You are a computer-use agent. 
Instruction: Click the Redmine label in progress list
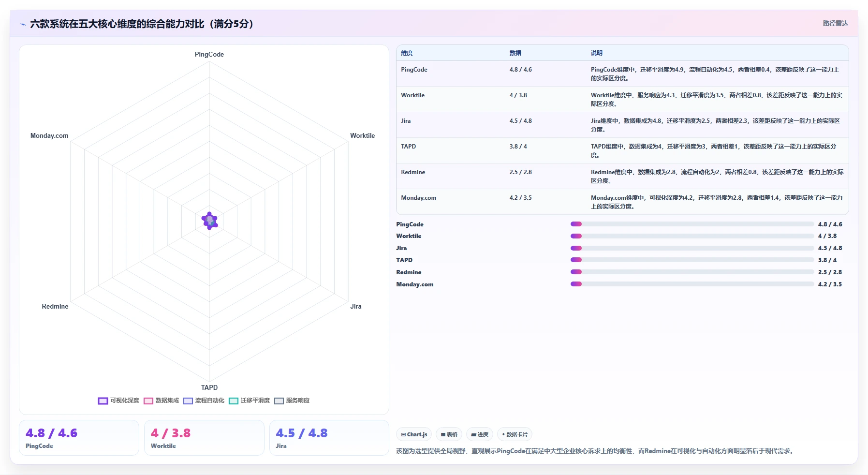409,272
